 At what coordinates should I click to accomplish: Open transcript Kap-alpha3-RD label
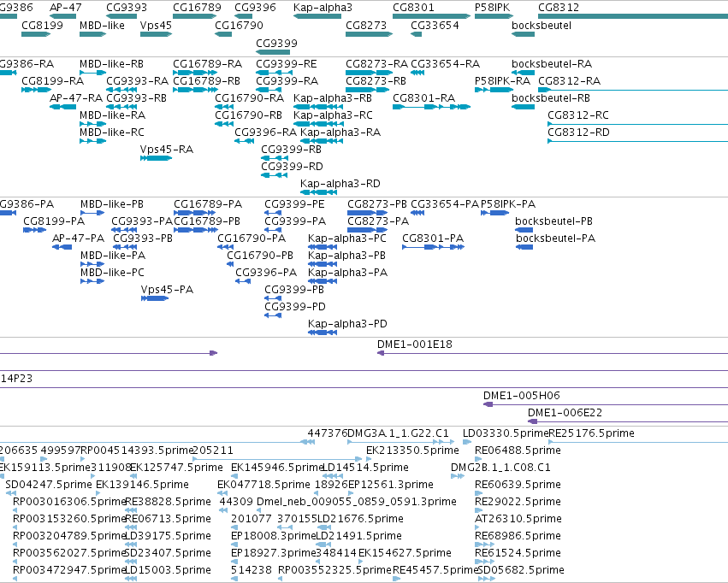[340, 183]
